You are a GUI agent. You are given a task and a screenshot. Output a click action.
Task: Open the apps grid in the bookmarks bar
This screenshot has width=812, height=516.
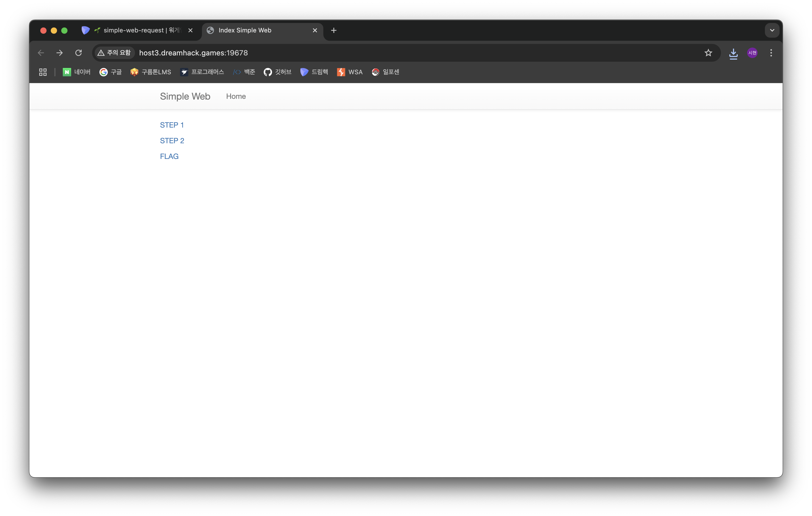coord(43,72)
